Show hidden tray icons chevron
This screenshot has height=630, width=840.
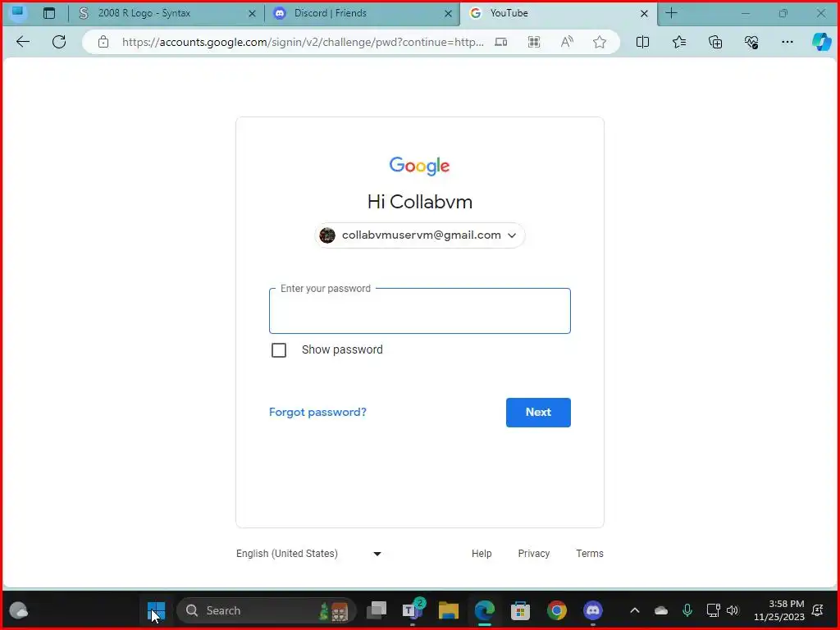[635, 610]
